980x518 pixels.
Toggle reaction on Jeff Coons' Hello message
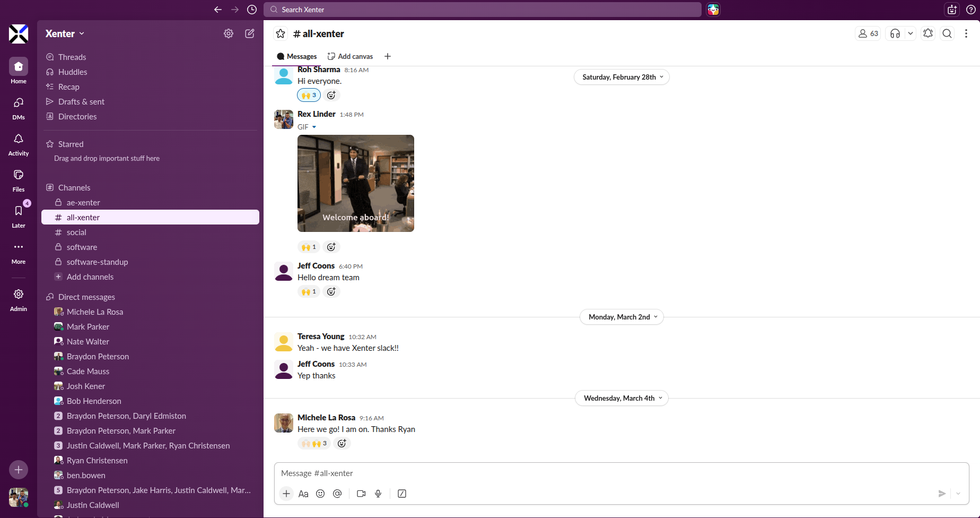[x=309, y=291]
